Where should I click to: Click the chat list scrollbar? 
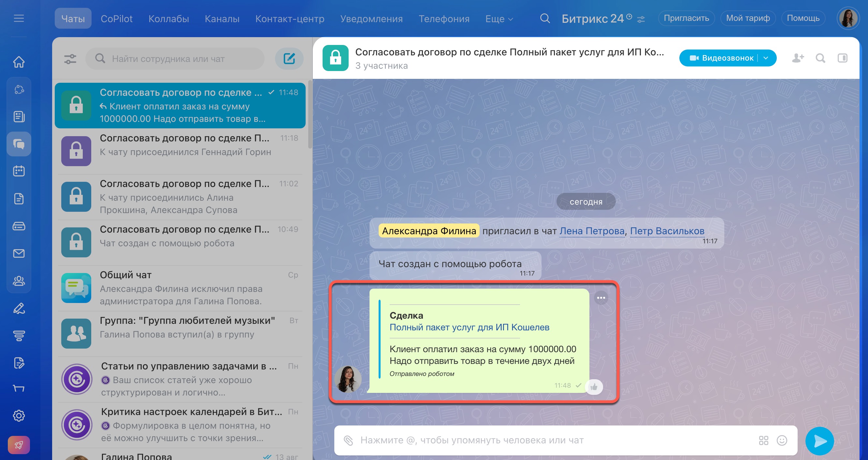pyautogui.click(x=310, y=115)
